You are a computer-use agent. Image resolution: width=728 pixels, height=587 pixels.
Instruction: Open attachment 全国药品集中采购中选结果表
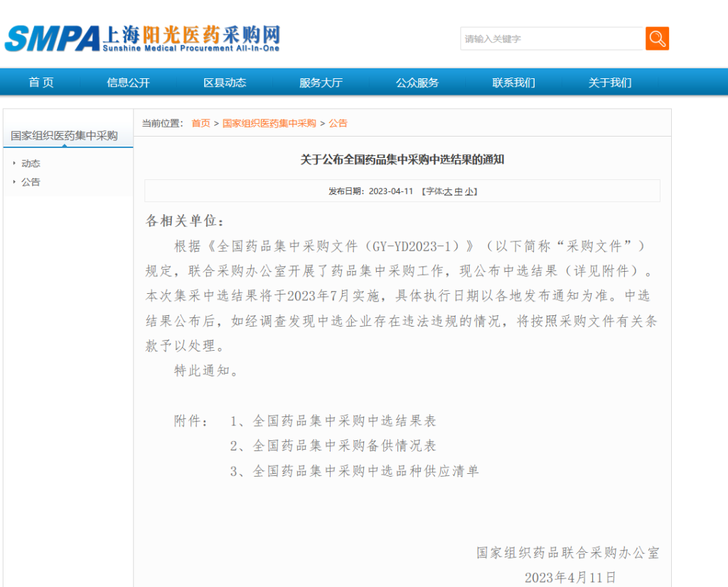[344, 421]
